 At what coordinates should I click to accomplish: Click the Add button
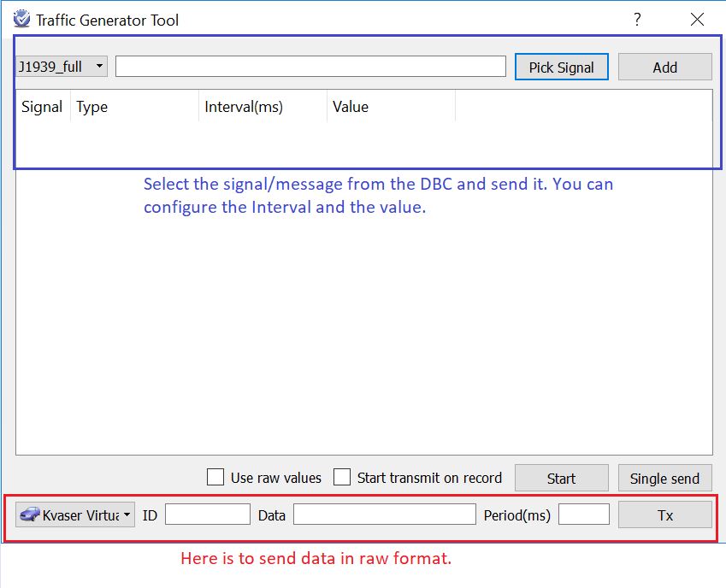click(665, 67)
